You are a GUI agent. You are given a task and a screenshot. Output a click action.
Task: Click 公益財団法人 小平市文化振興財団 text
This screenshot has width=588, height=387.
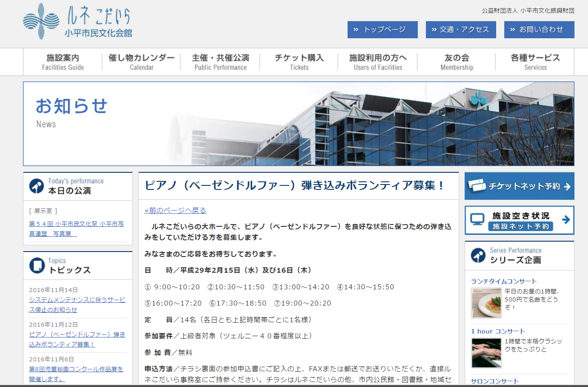(528, 11)
